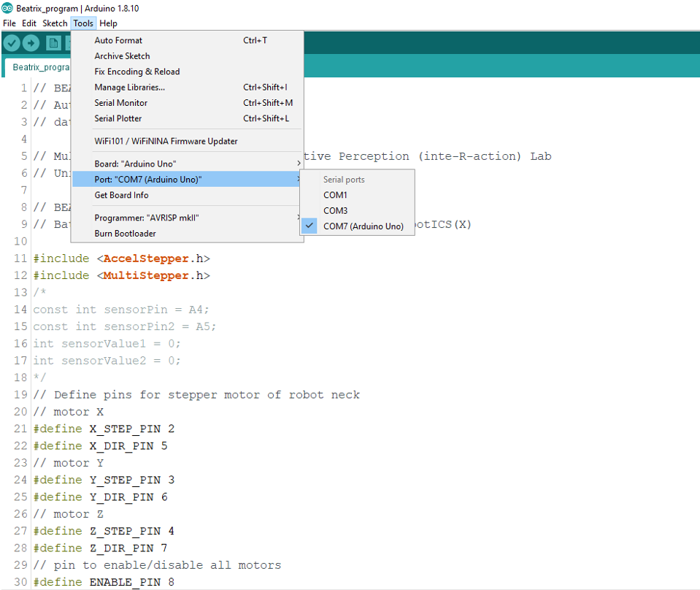Image resolution: width=700 pixels, height=590 pixels.
Task: Choose COM3 serial port
Action: pyautogui.click(x=336, y=211)
